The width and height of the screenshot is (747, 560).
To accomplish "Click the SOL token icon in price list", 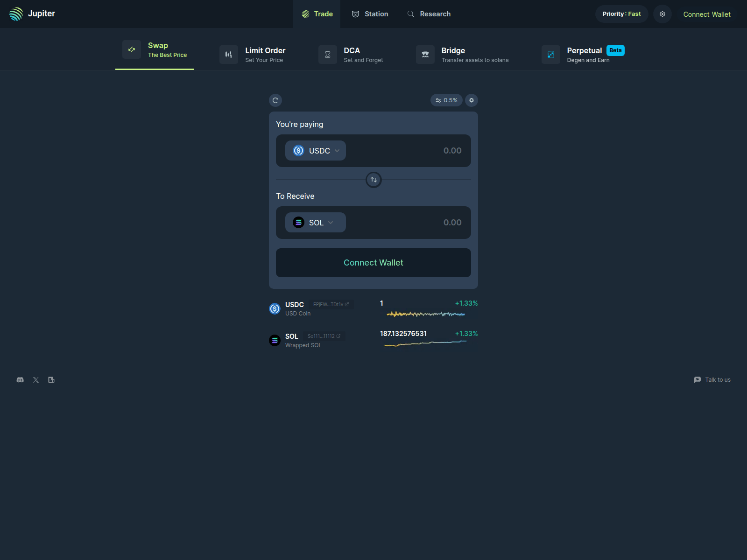I will click(x=275, y=340).
